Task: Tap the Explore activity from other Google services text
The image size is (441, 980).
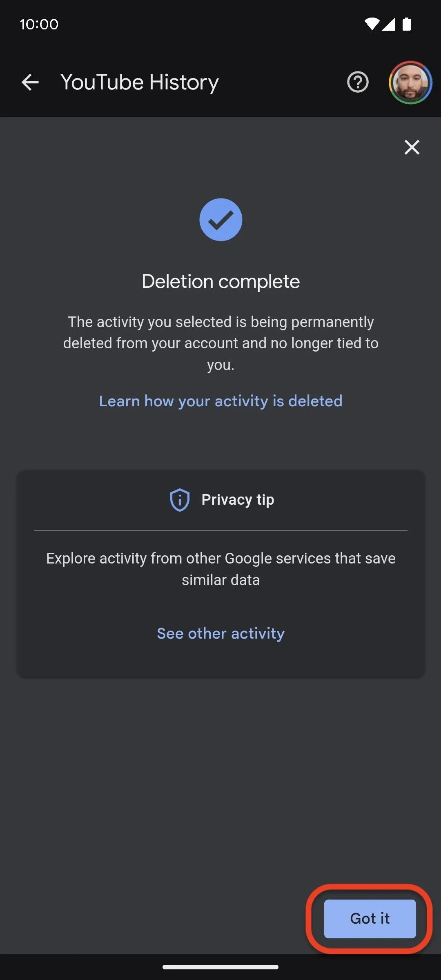Action: click(220, 569)
